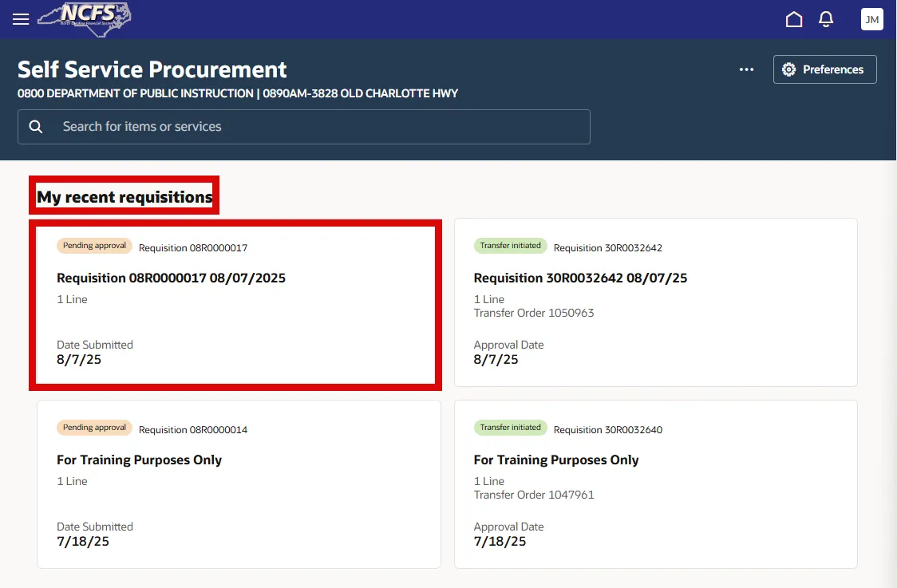Click the gear icon in Preferences
Screen dimensions: 897x588
click(789, 69)
